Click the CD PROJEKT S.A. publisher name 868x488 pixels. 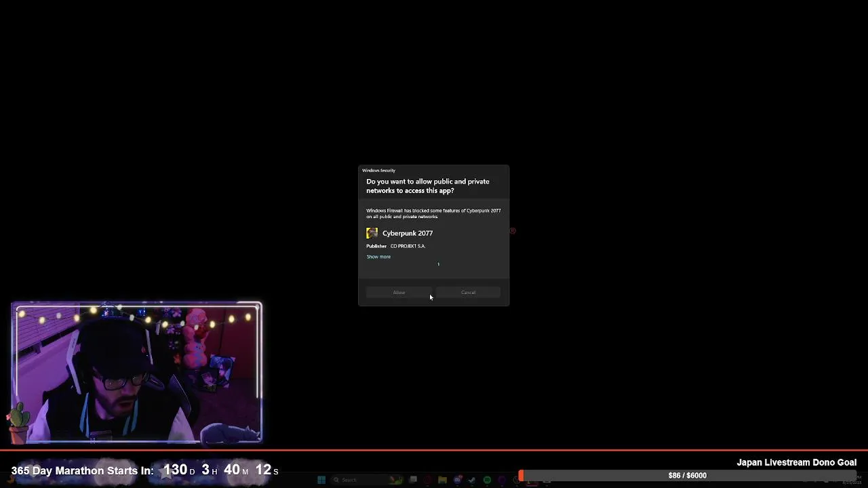point(408,246)
